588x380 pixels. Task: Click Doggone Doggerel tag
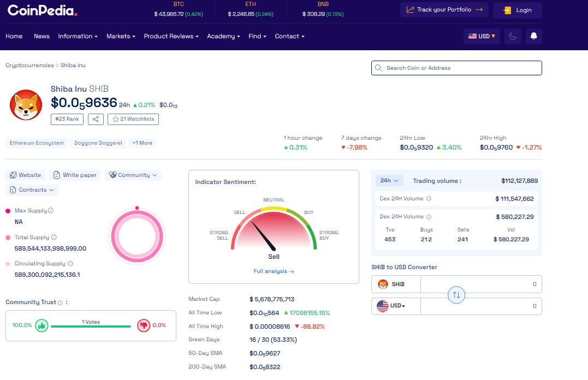pos(98,143)
